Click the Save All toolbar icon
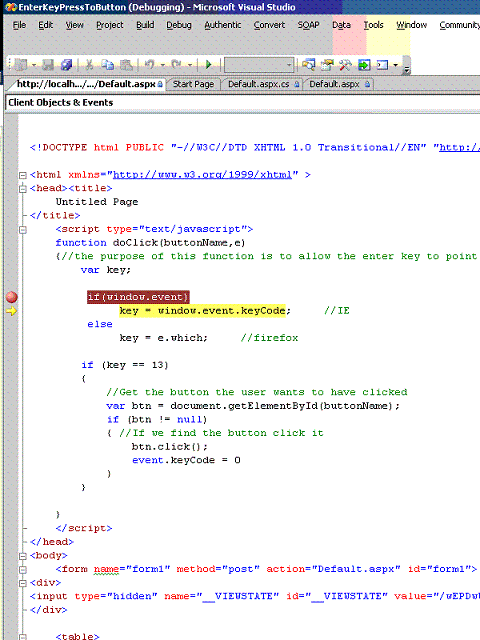 click(x=66, y=65)
